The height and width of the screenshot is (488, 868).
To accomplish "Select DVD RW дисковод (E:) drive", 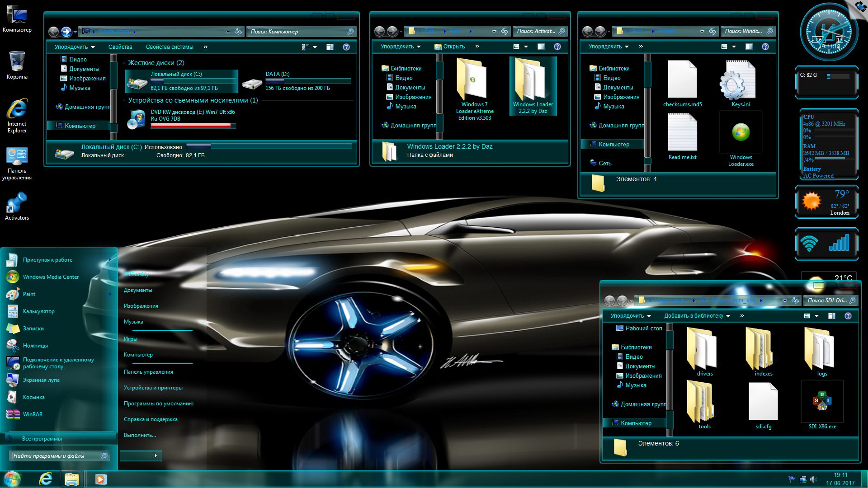I will [182, 119].
